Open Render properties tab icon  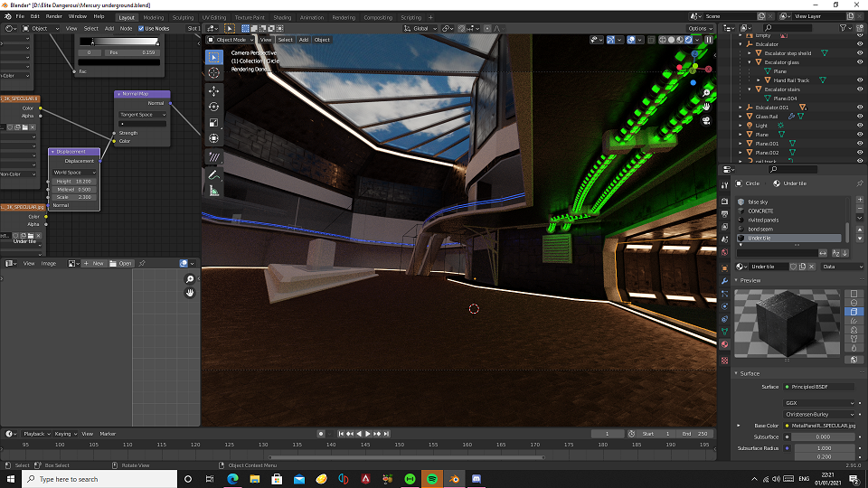tap(724, 202)
